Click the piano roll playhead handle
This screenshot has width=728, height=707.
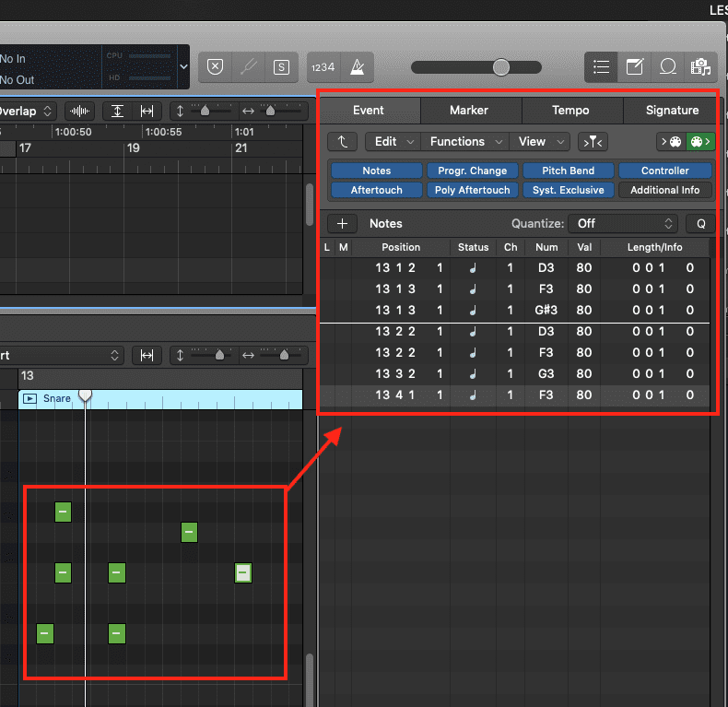85,395
